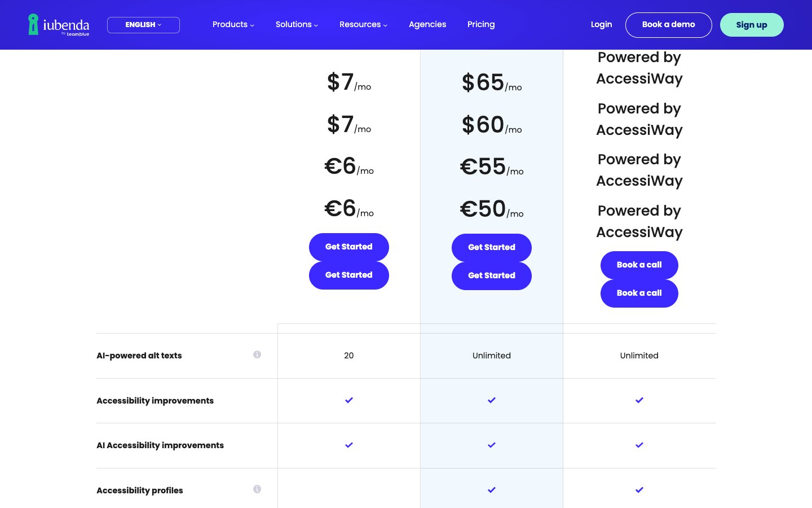Viewport: 812px width, 508px height.
Task: Click the green Sign up button
Action: pos(751,25)
